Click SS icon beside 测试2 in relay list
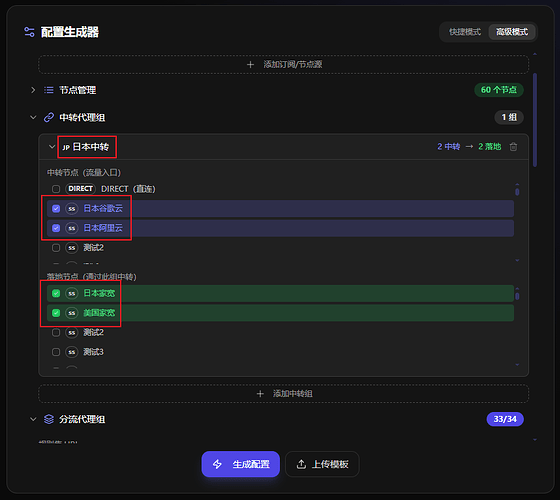This screenshot has width=560, height=500. 72,248
